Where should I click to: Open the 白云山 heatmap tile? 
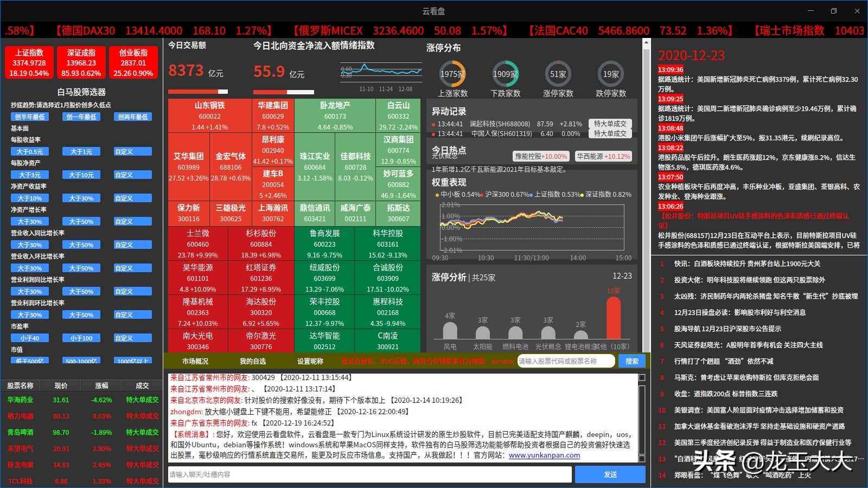click(x=398, y=114)
